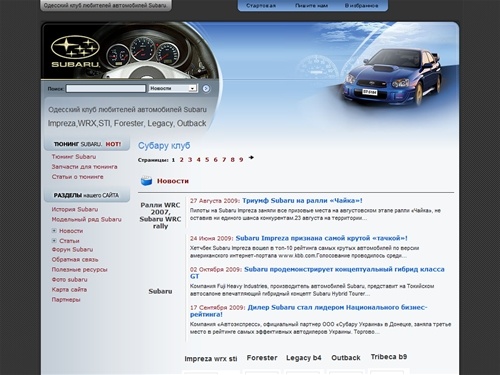Click the Ралли WRC 2007 category label

click(160, 215)
